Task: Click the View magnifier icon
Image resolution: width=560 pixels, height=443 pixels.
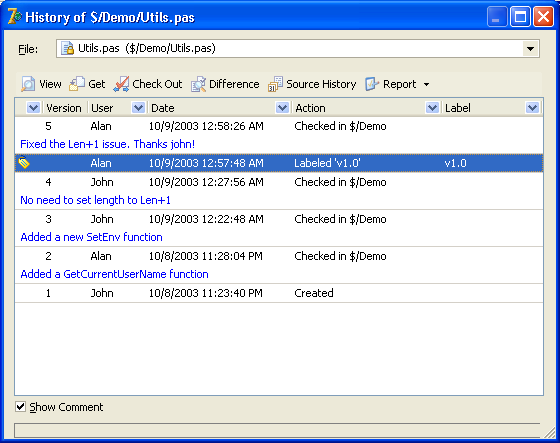Action: tap(28, 84)
